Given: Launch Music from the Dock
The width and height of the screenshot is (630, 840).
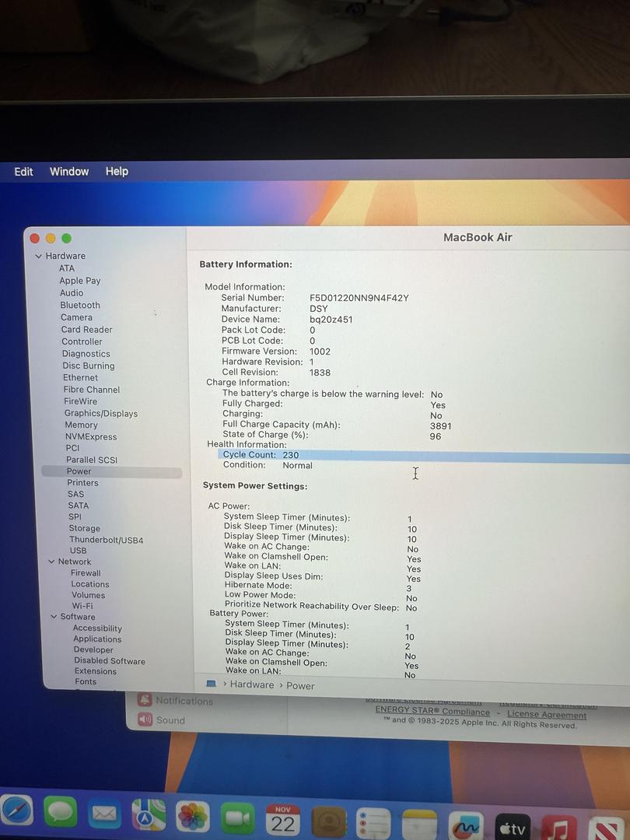Looking at the screenshot, I should 559,828.
